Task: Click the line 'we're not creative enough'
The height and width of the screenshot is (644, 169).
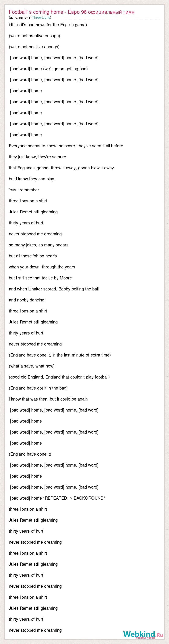Action: click(34, 36)
